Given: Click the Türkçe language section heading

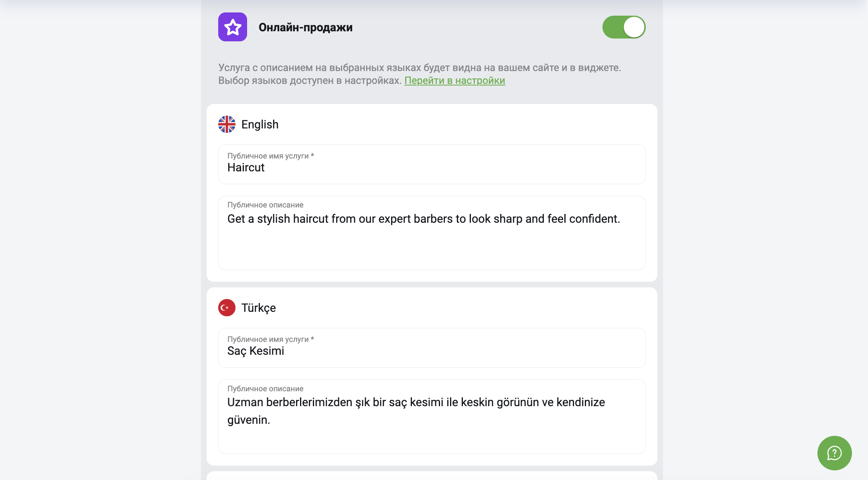Looking at the screenshot, I should [259, 308].
